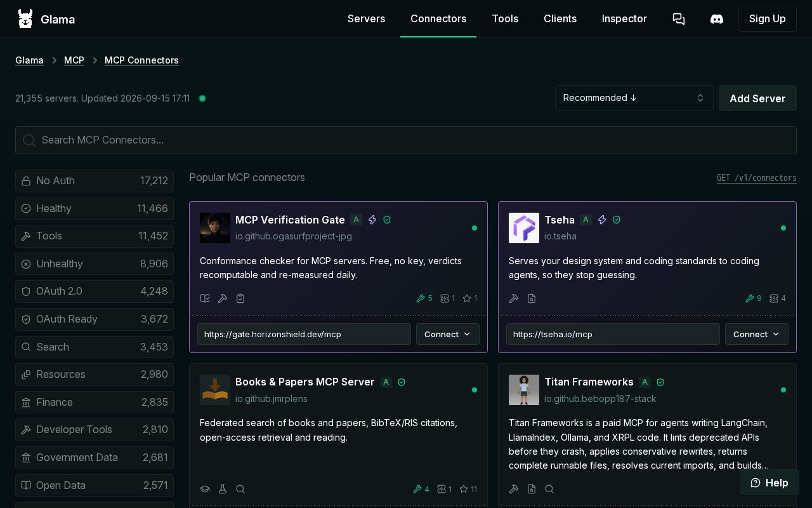Click the document search icon on Tseha card
Image resolution: width=812 pixels, height=508 pixels.
tap(532, 298)
